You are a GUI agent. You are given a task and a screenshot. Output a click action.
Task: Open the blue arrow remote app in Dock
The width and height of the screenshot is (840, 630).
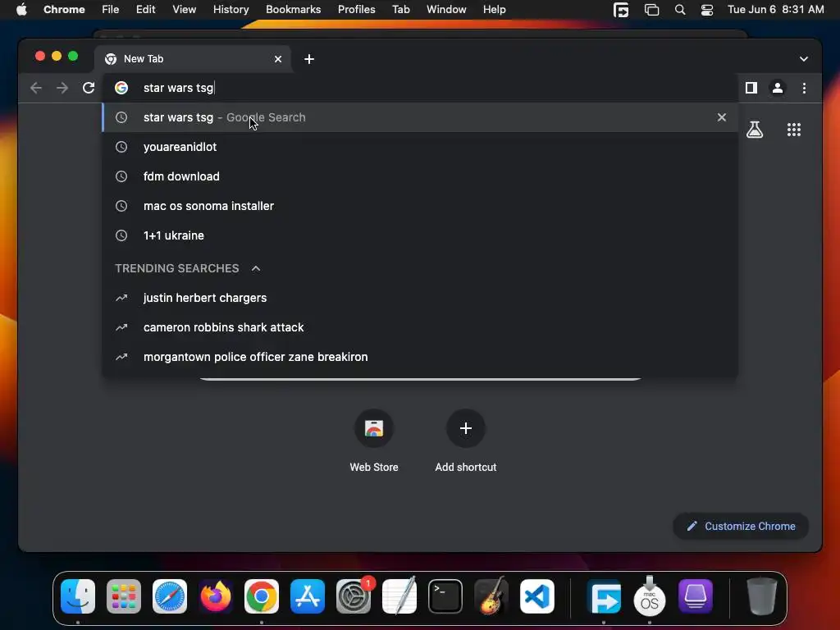tap(604, 596)
